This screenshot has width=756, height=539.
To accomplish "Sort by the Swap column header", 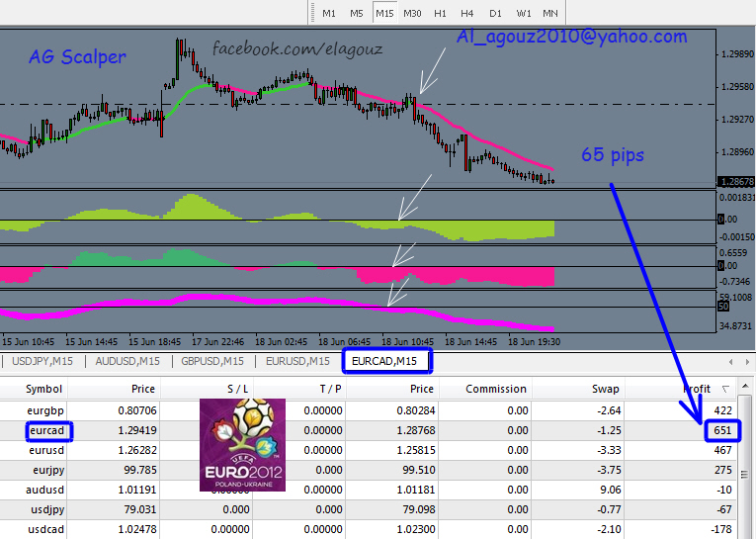I will 606,389.
